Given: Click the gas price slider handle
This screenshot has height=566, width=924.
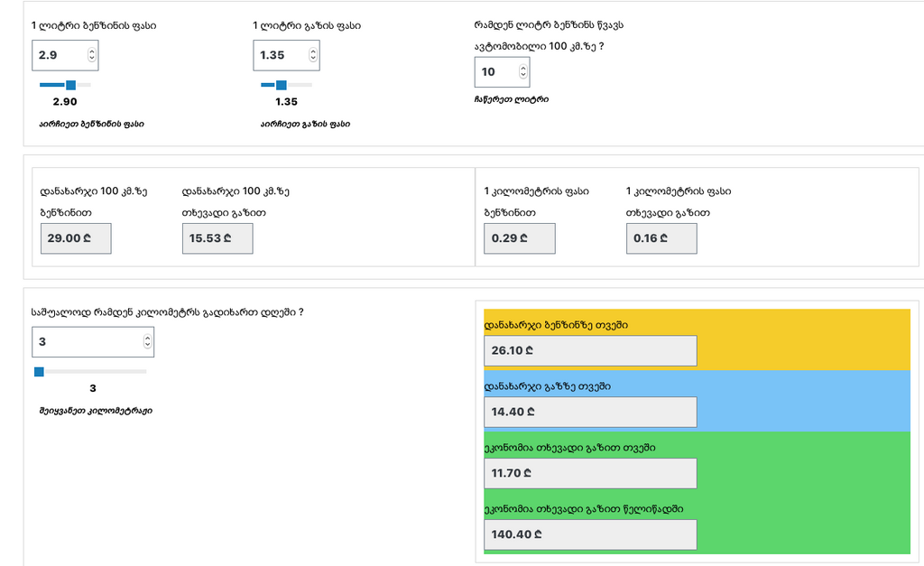Looking at the screenshot, I should tap(279, 85).
